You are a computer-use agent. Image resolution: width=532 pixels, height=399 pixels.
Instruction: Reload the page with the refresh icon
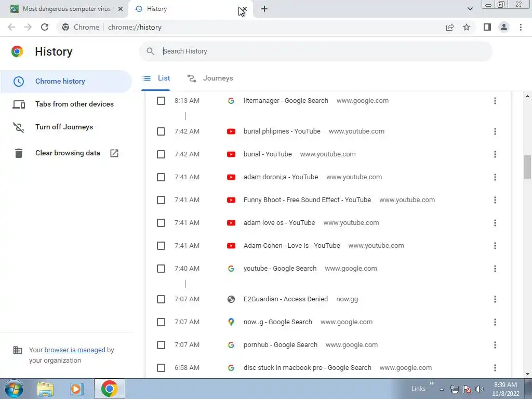point(45,27)
